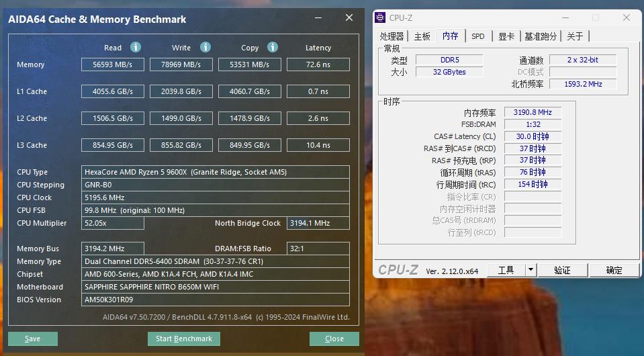This screenshot has height=356, width=644.
Task: Click L1 Cache Copy value 4060.7 GB/s
Action: click(250, 91)
